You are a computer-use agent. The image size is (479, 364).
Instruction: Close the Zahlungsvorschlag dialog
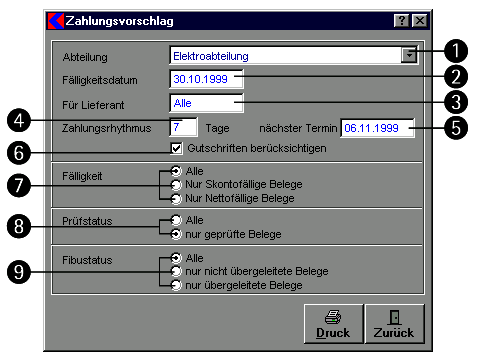420,21
